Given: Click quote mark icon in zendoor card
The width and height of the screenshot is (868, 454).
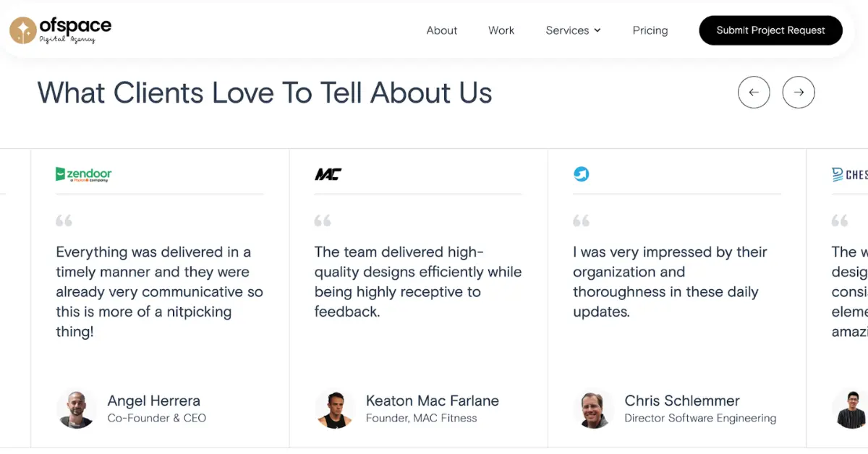Looking at the screenshot, I should pyautogui.click(x=64, y=220).
